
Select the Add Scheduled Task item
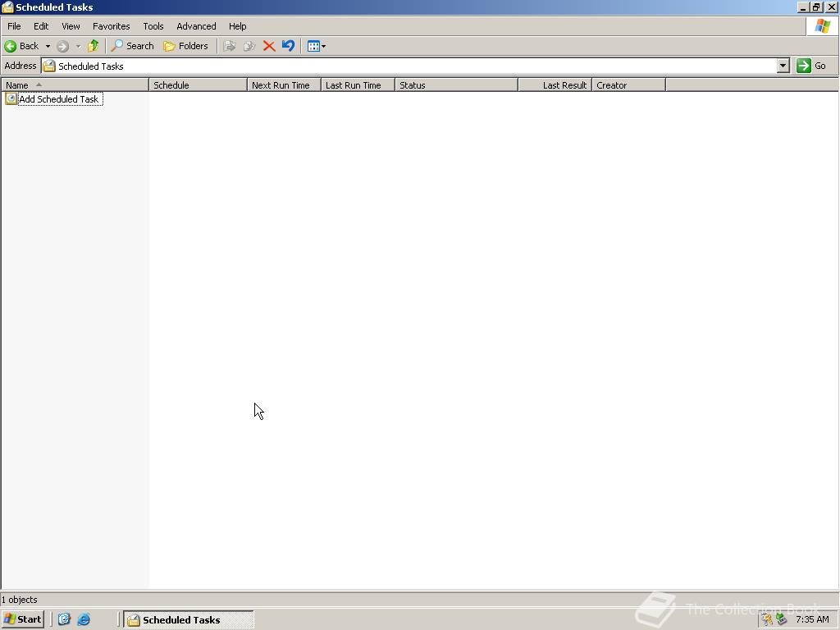(x=53, y=99)
